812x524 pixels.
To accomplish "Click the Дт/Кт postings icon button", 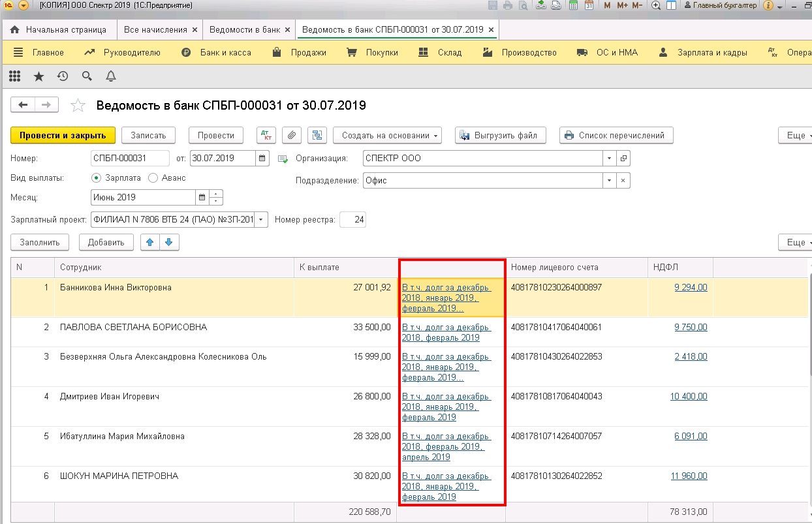I will 266,135.
